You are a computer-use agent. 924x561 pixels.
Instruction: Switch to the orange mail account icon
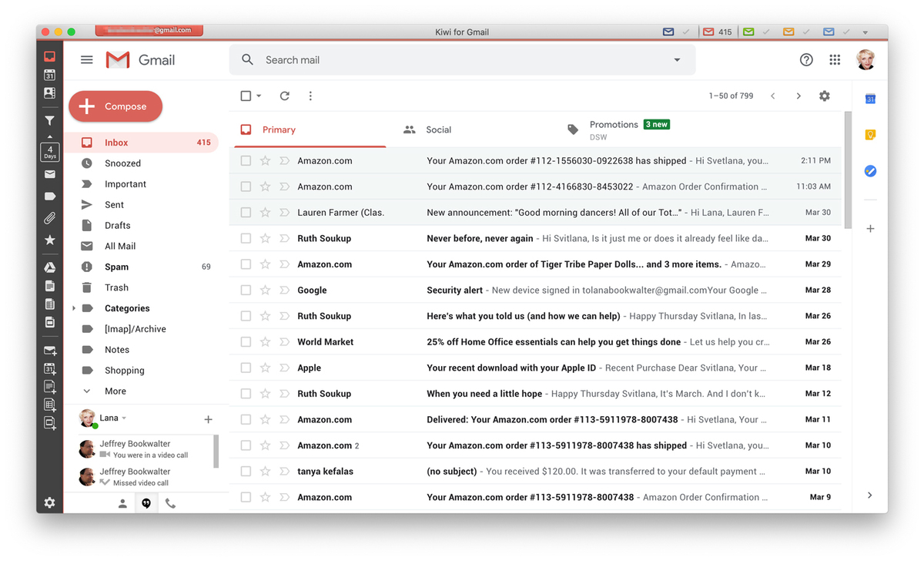788,32
